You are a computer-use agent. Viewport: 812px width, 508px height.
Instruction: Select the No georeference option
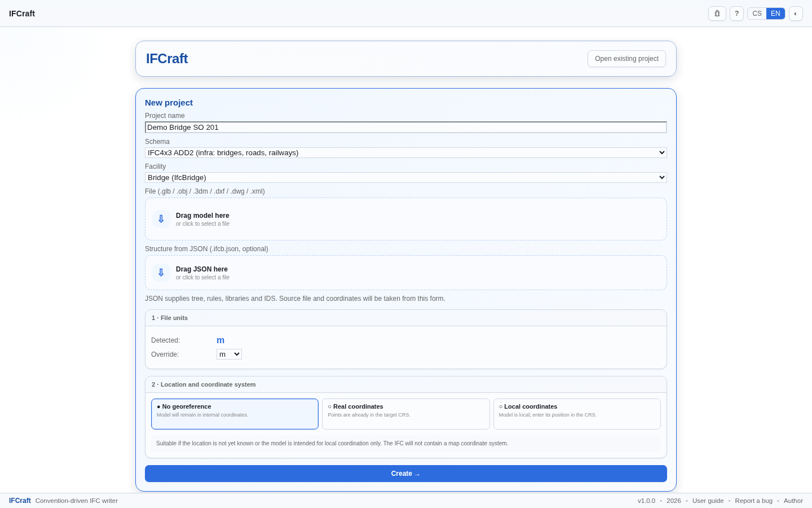pos(235,414)
